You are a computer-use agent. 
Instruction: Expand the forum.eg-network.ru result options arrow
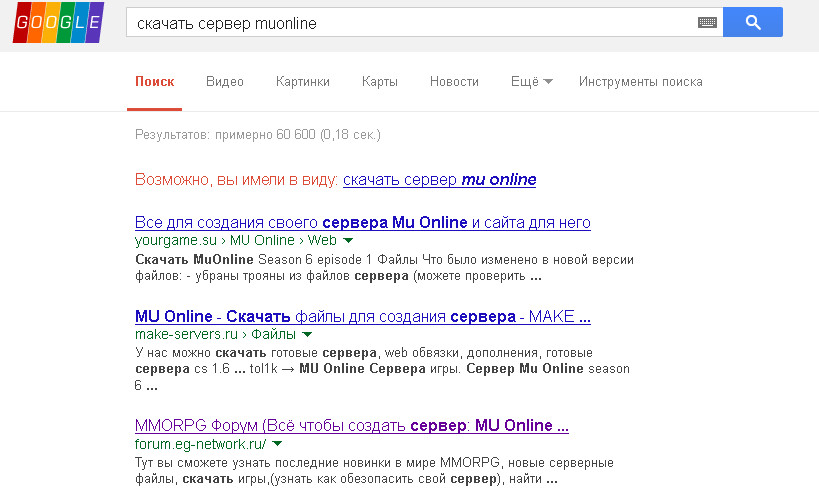click(277, 444)
